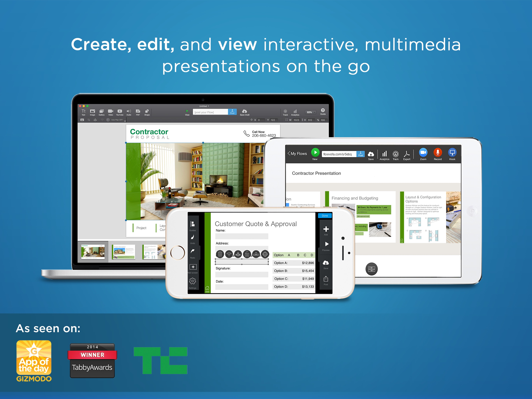This screenshot has width=532, height=399.
Task: Select the Shape tool
Action: (147, 112)
